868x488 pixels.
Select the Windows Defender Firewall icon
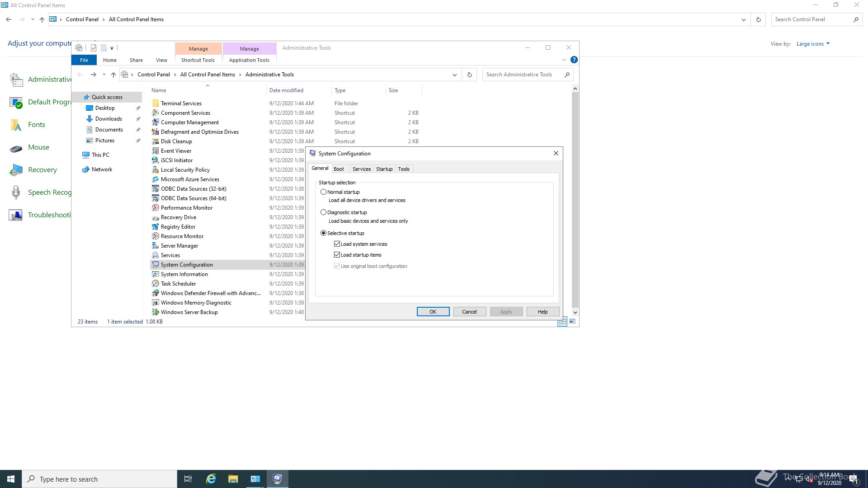click(x=156, y=293)
